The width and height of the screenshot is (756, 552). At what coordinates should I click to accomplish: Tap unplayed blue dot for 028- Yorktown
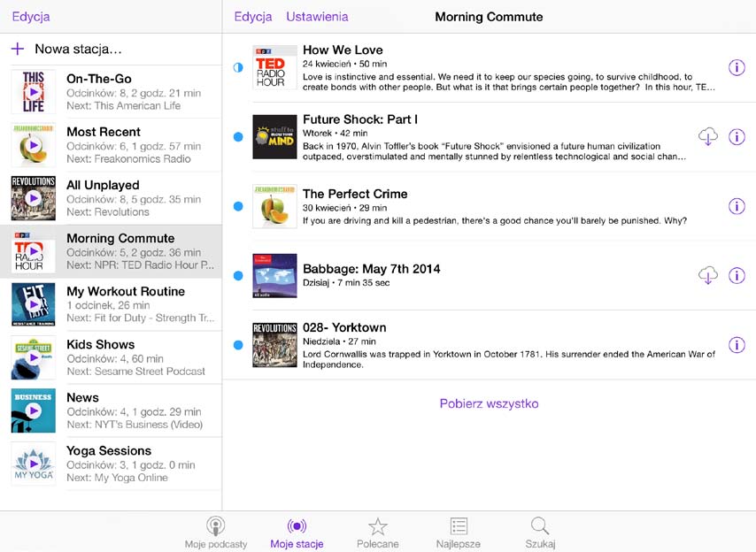coord(238,345)
